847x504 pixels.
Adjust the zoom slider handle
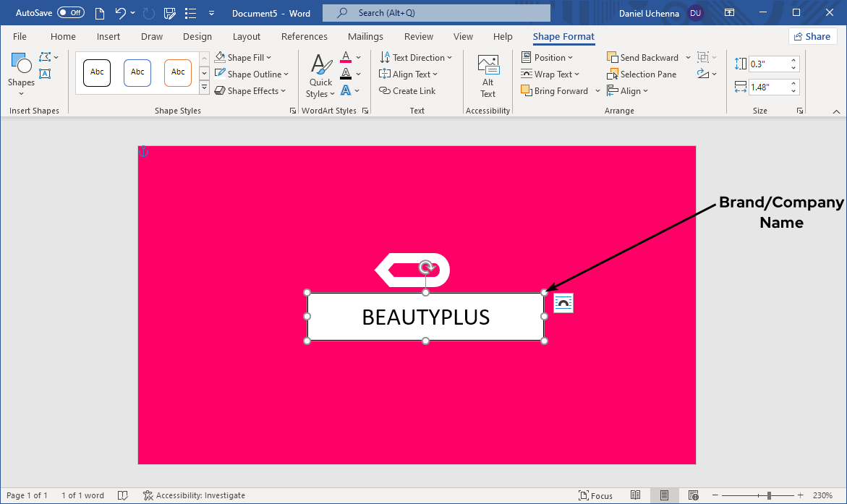(x=769, y=495)
